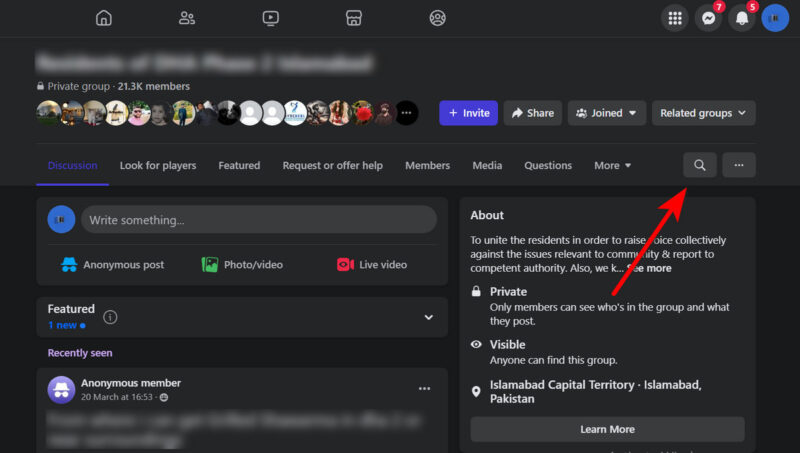The width and height of the screenshot is (800, 453).
Task: Click the '21.3K members' count text
Action: [154, 86]
